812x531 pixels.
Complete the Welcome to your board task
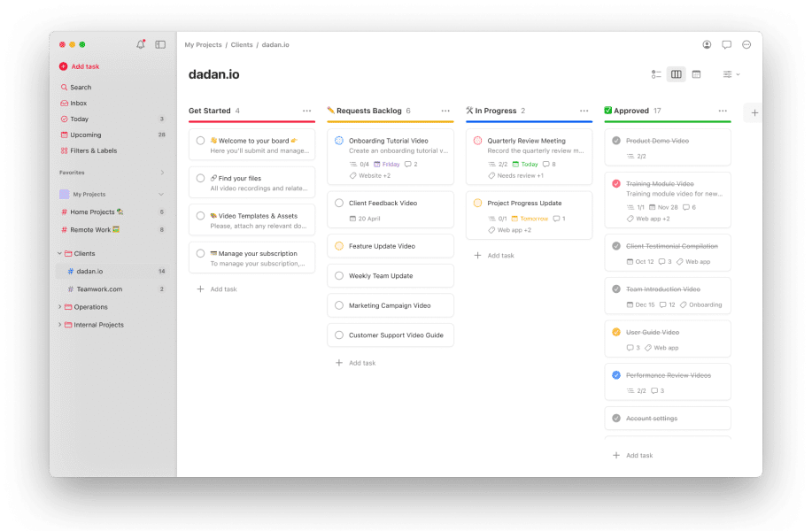(x=200, y=141)
